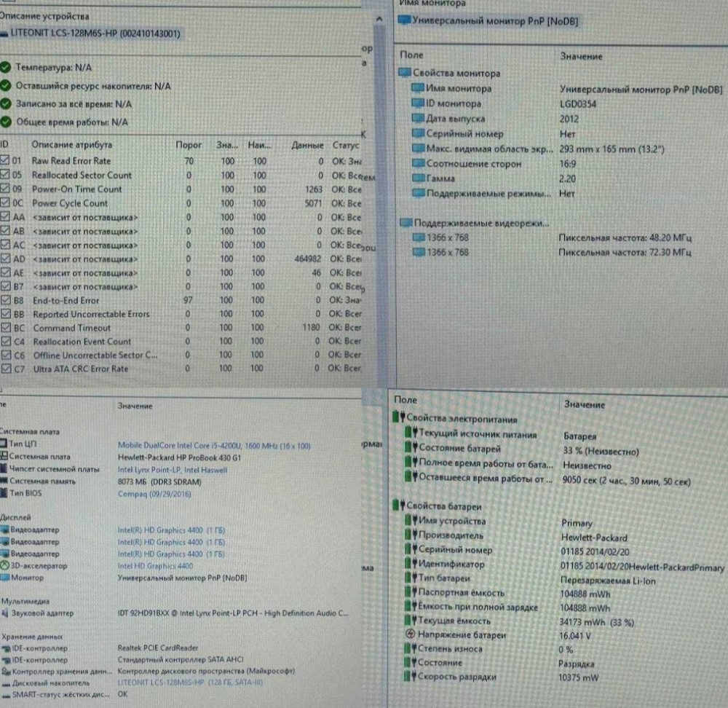Click the scroll-up arrow above the SMART list
Image resolution: width=728 pixels, height=708 pixels.
click(x=377, y=16)
